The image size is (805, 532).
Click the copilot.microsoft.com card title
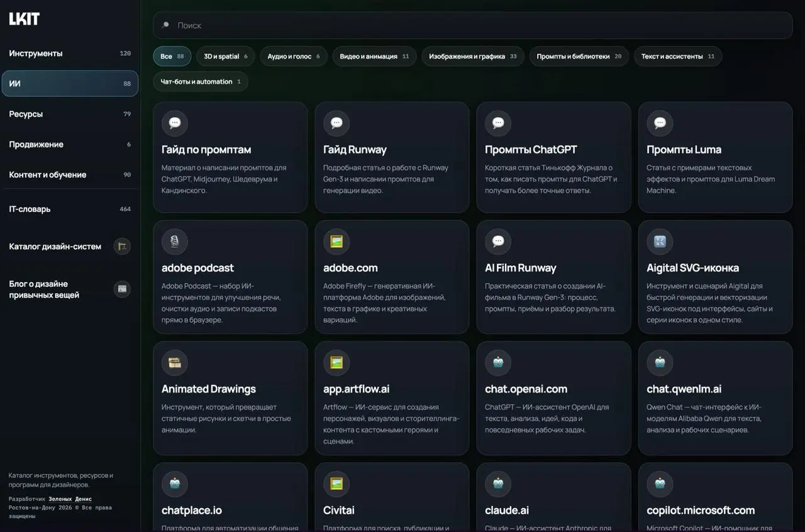(701, 511)
